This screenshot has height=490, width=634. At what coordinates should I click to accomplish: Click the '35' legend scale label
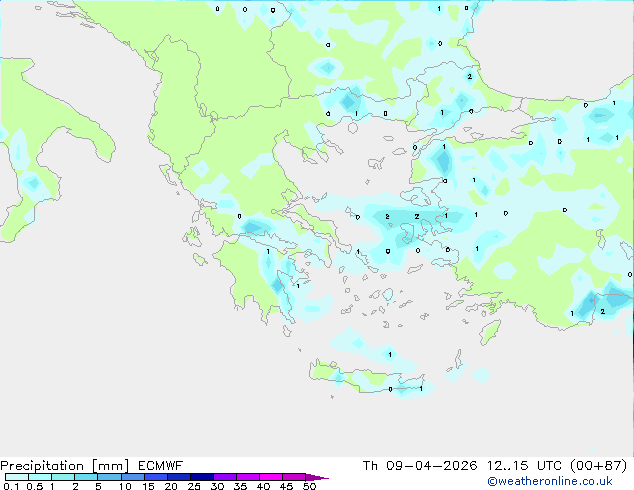(x=240, y=486)
